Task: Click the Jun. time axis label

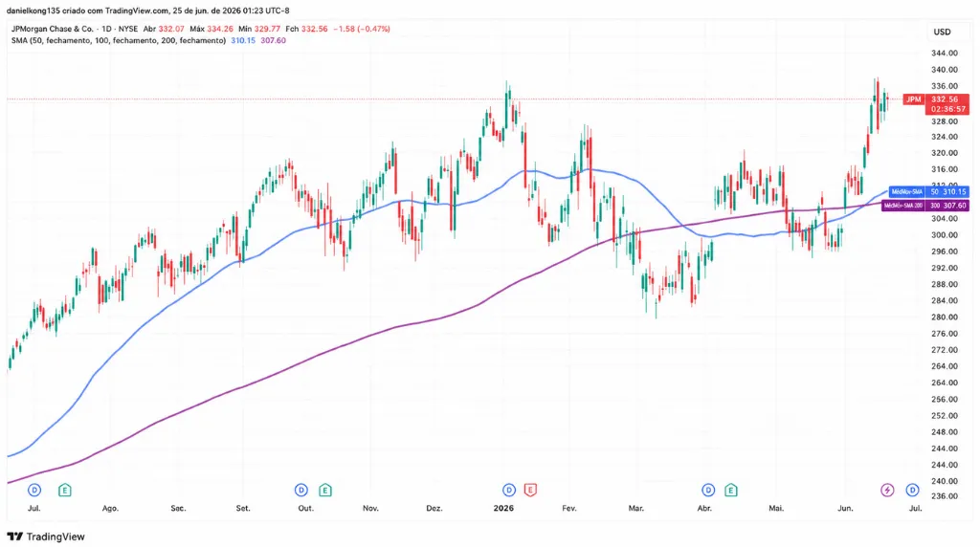Action: (x=845, y=509)
